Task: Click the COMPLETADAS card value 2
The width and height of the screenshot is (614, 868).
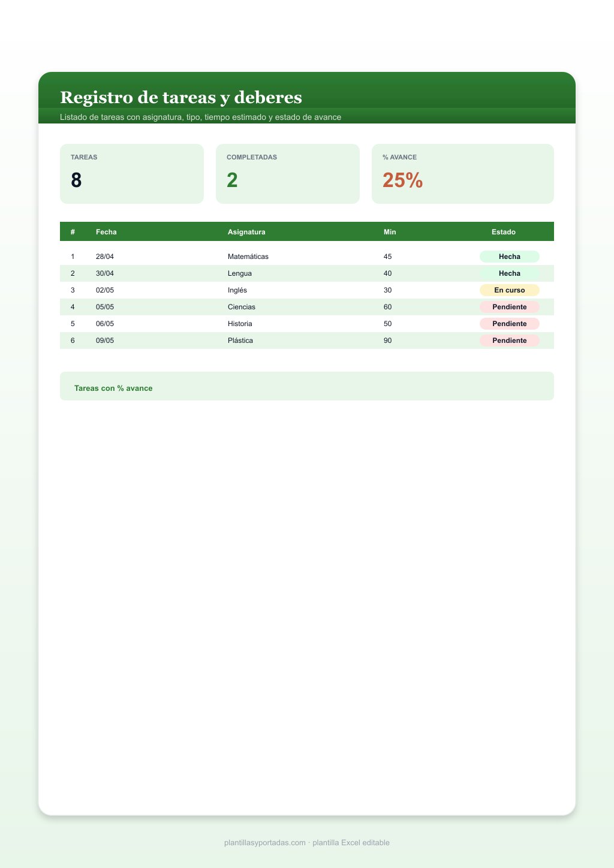Action: tap(232, 180)
